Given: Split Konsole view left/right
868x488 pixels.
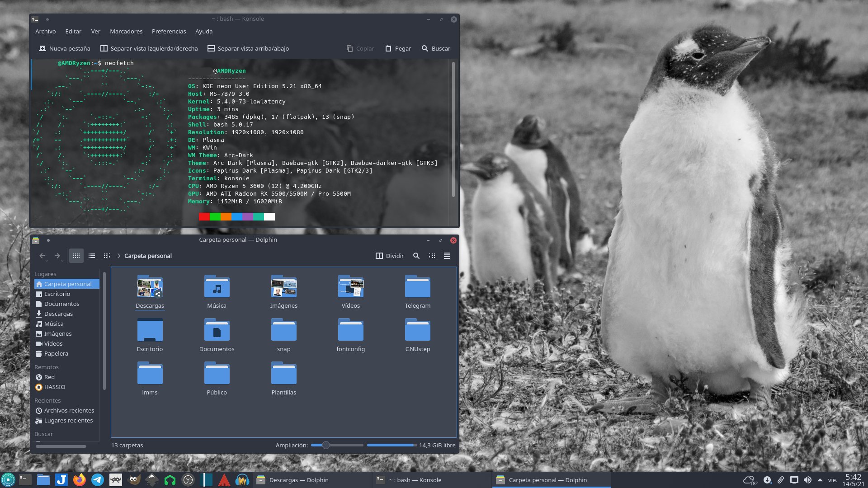Looking at the screenshot, I should pyautogui.click(x=149, y=48).
